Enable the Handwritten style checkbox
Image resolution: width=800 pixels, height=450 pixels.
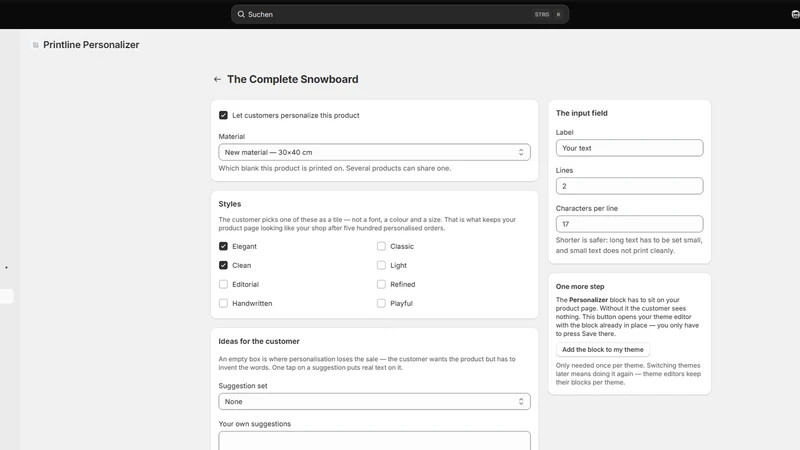pos(223,303)
